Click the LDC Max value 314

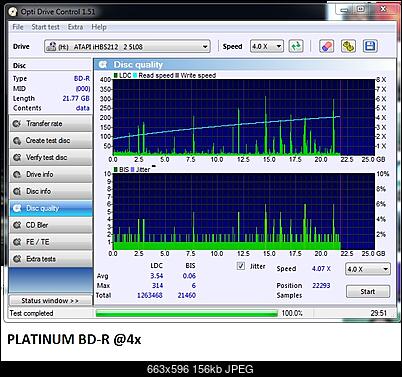(157, 286)
